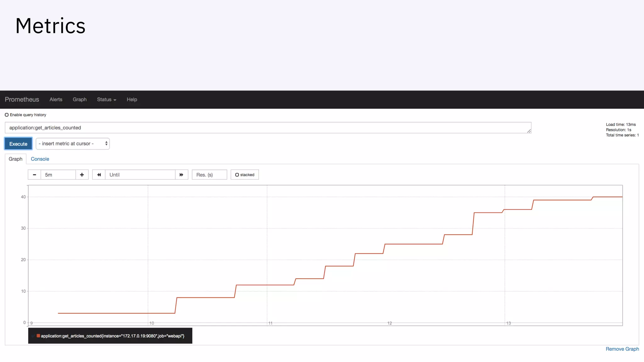Open the Help menu item
Image resolution: width=644 pixels, height=362 pixels.
132,99
